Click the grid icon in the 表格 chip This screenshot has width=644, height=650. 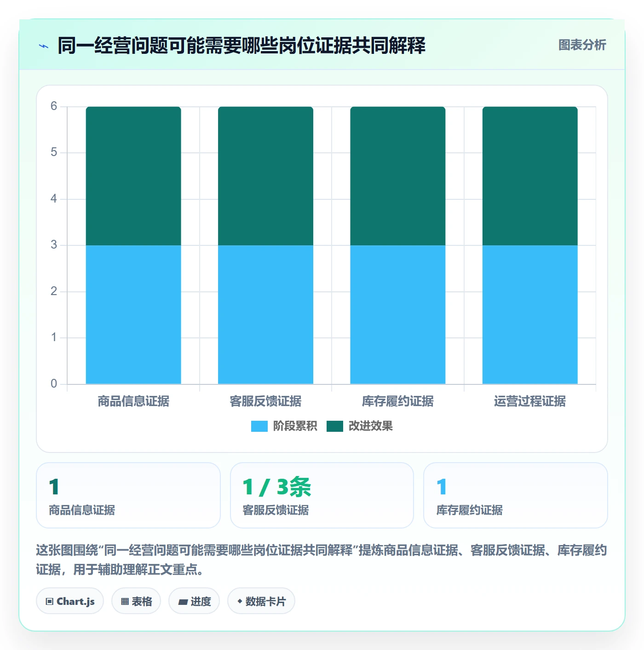[125, 602]
